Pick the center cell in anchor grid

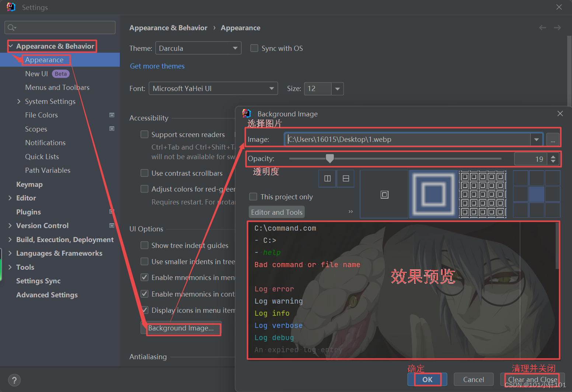(536, 194)
